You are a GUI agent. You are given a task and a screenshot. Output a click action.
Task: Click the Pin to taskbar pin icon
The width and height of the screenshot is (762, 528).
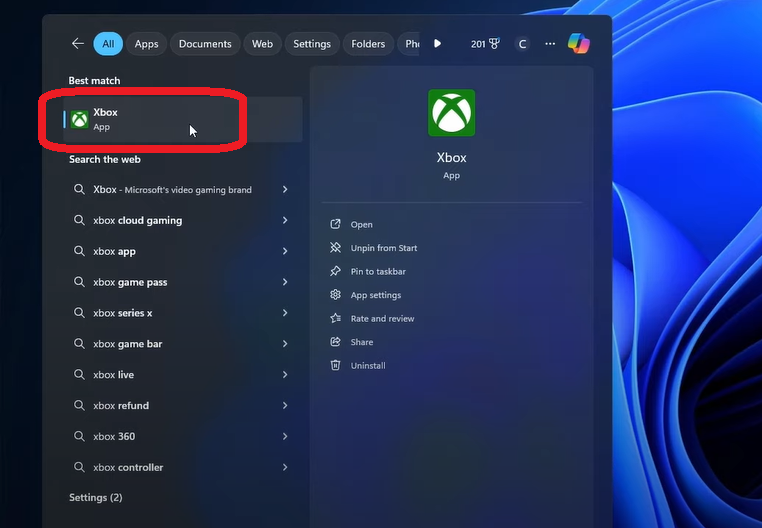coord(335,271)
